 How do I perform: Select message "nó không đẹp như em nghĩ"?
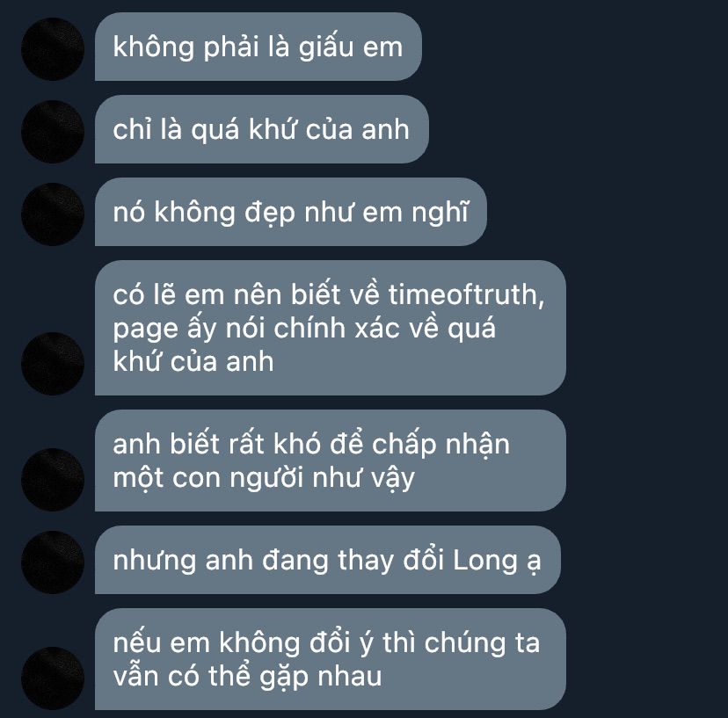click(x=291, y=212)
